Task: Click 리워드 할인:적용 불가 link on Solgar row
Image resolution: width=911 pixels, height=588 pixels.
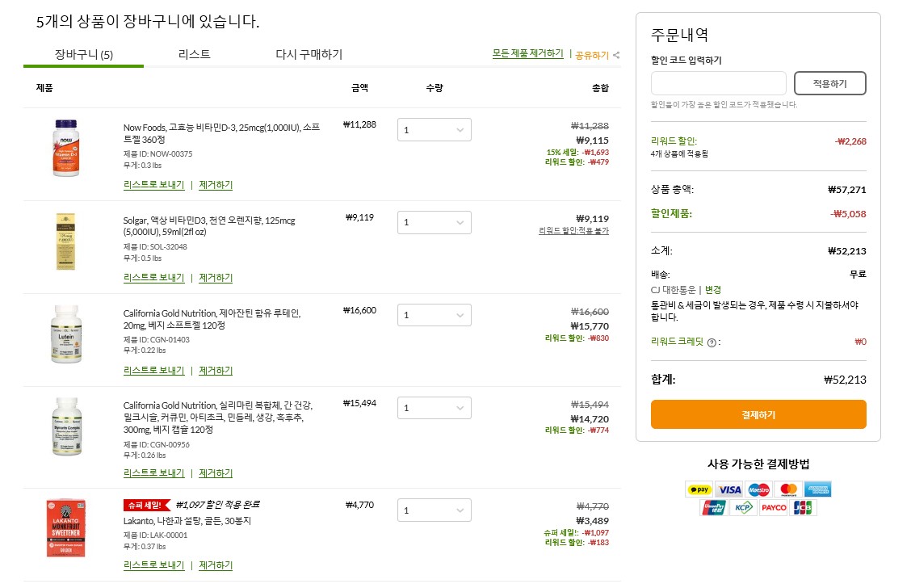Action: [573, 231]
